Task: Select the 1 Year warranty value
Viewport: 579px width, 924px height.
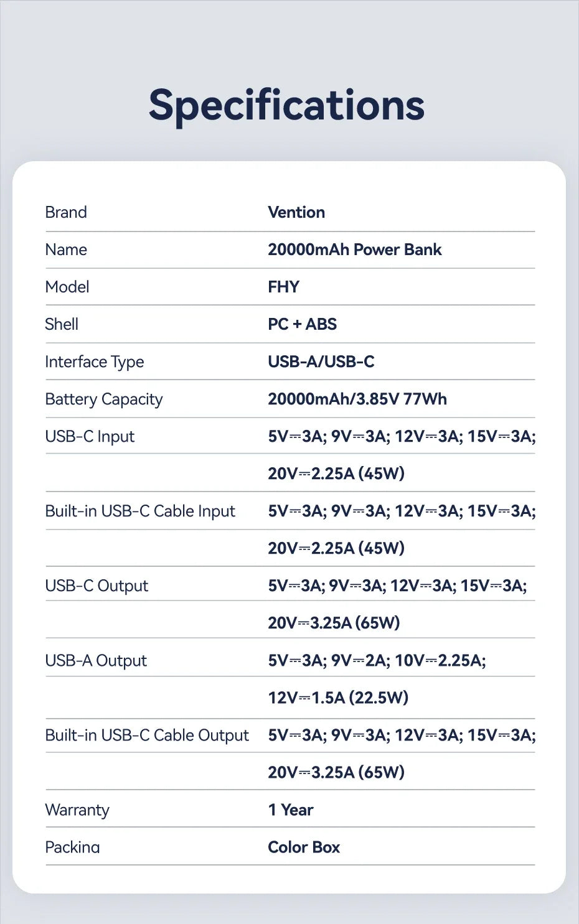Action: (x=291, y=810)
